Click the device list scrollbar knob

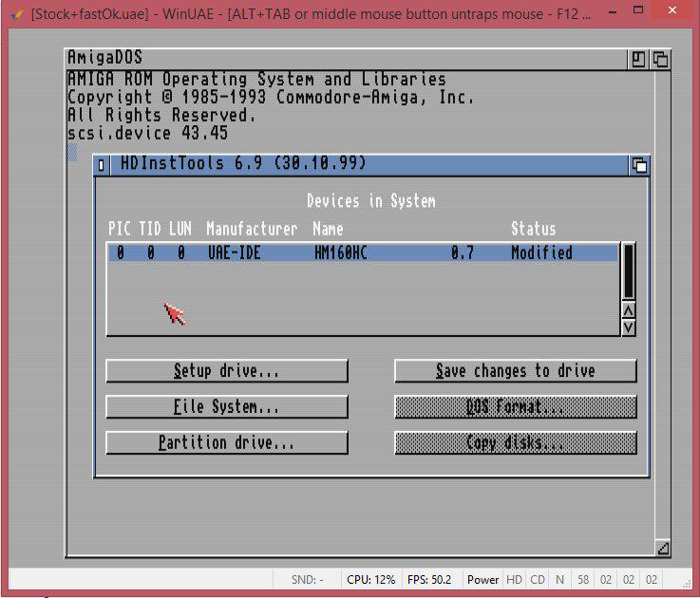629,271
